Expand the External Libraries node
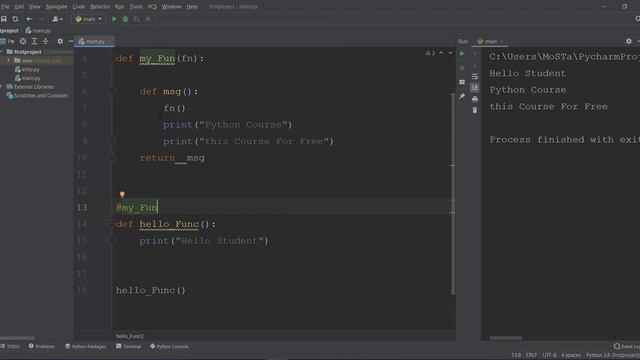Image resolution: width=640 pixels, height=360 pixels. coord(2,87)
